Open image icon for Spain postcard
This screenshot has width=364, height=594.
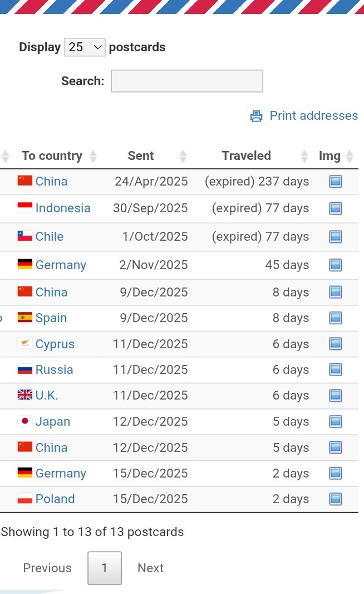pos(335,318)
